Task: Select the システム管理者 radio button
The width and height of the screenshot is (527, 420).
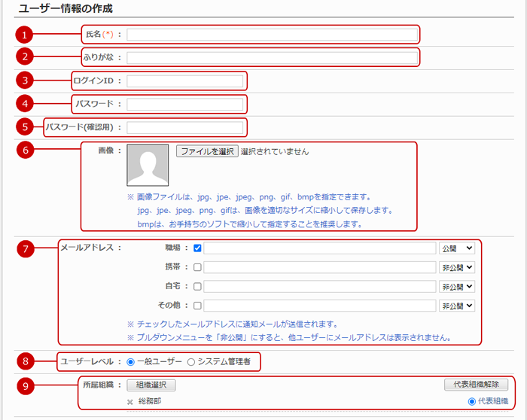Action: coord(190,362)
